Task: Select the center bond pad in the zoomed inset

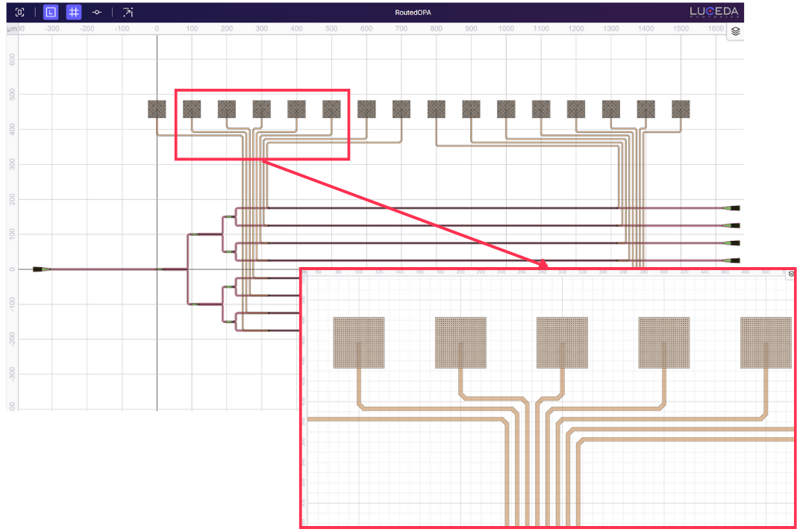Action: [562, 342]
